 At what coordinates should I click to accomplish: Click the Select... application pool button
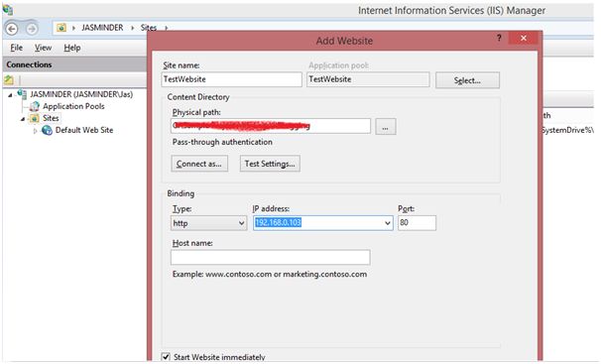point(467,80)
